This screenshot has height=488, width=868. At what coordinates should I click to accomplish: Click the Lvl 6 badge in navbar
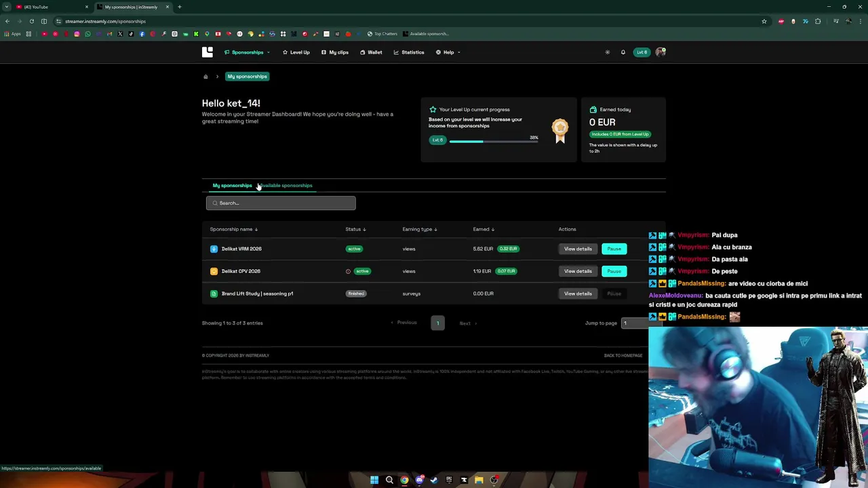point(642,52)
